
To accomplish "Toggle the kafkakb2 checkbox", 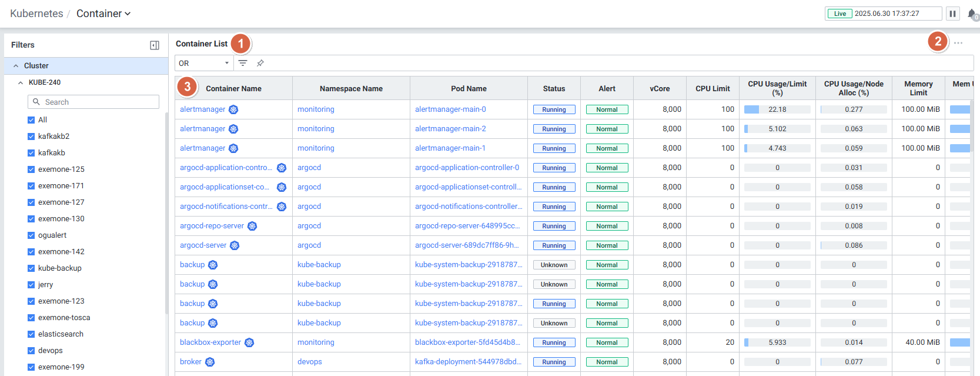I will (31, 137).
